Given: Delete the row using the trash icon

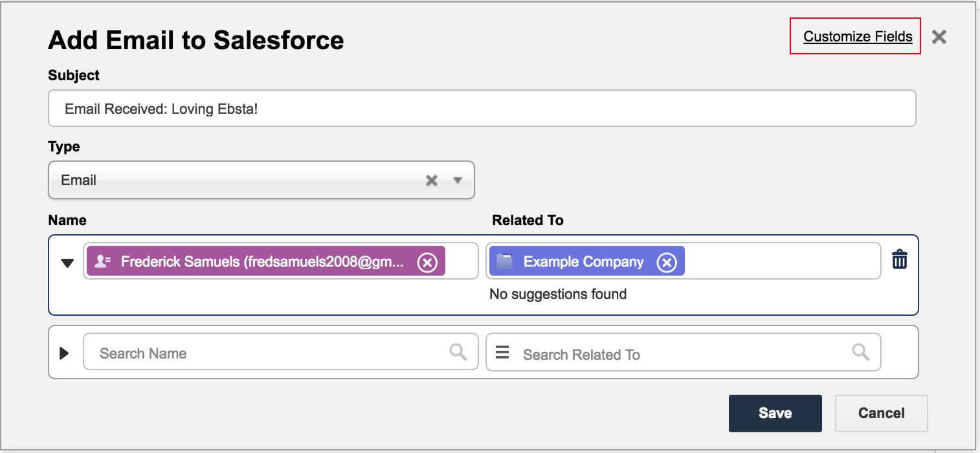Looking at the screenshot, I should click(900, 260).
